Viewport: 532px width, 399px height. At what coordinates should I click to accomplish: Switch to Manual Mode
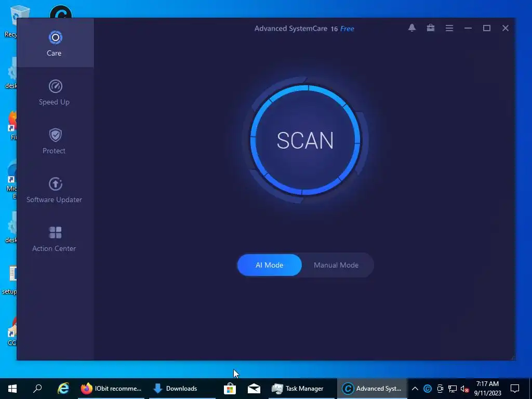(x=336, y=265)
